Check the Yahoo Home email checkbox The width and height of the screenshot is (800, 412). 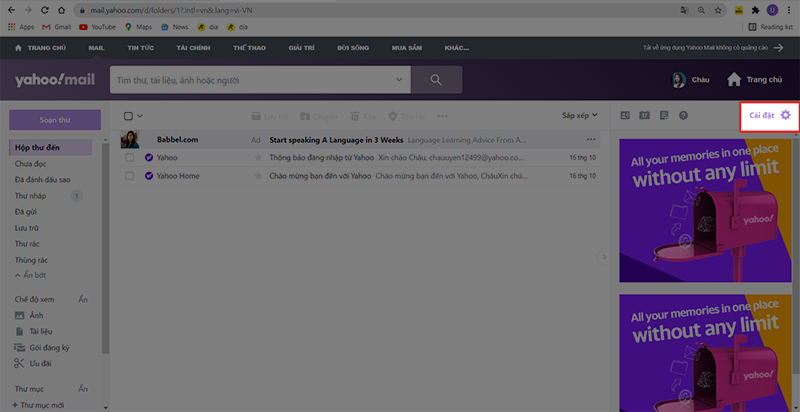(x=130, y=176)
